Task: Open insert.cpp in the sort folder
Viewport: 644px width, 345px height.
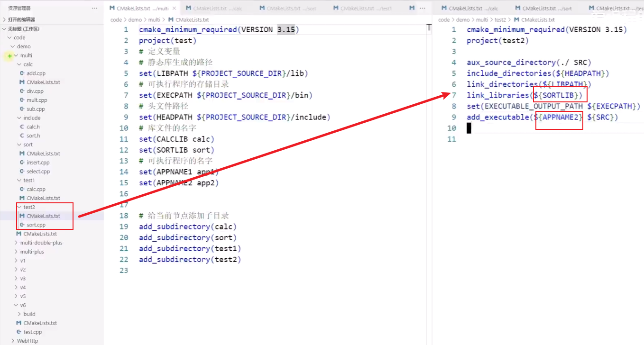Action: [x=39, y=162]
